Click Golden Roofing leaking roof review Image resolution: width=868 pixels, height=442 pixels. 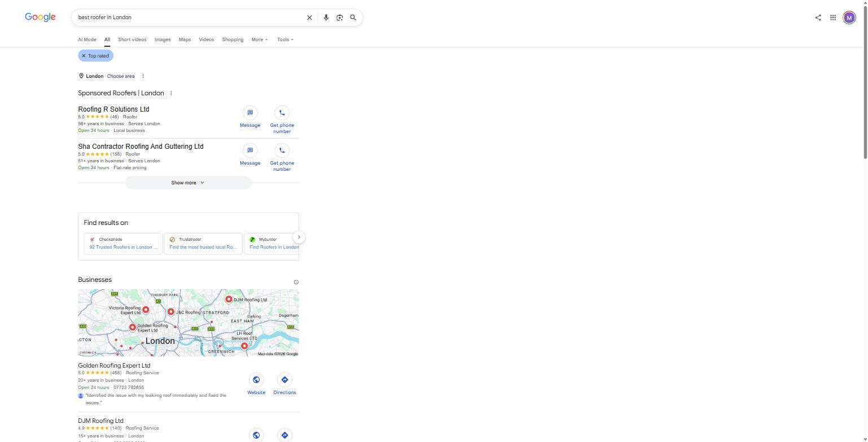point(156,399)
